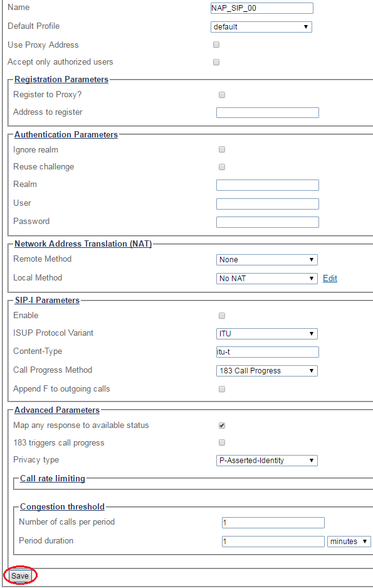The width and height of the screenshot is (373, 588).
Task: Click the Save button
Action: (20, 575)
